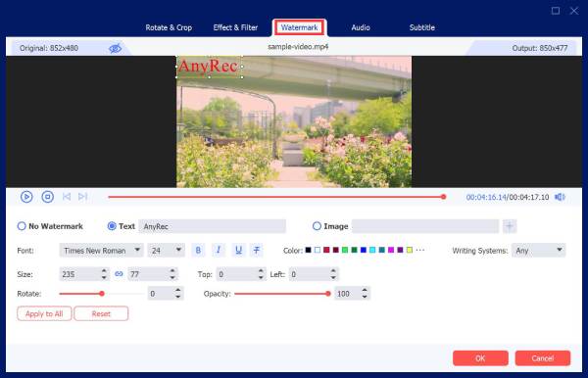The image size is (588, 378).
Task: Decrease the width size value 235
Action: (x=104, y=277)
